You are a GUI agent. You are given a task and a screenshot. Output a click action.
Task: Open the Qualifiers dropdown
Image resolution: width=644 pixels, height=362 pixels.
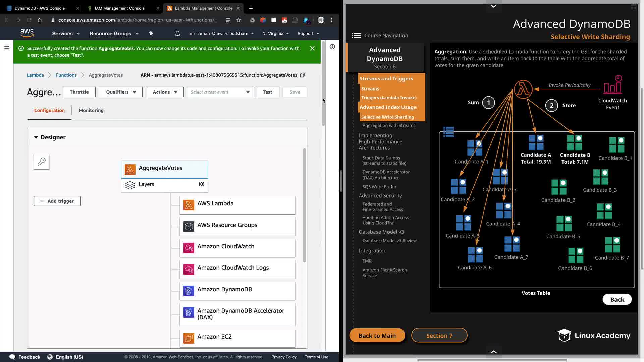click(121, 92)
